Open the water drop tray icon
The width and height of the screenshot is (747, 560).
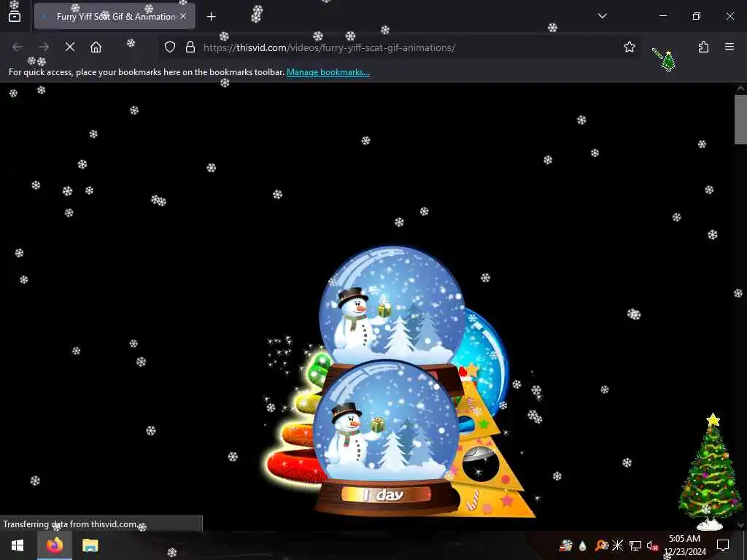click(583, 545)
